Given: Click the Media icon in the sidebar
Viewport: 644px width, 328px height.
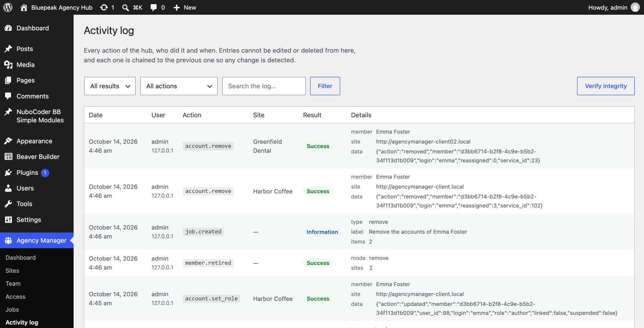Looking at the screenshot, I should coord(8,65).
